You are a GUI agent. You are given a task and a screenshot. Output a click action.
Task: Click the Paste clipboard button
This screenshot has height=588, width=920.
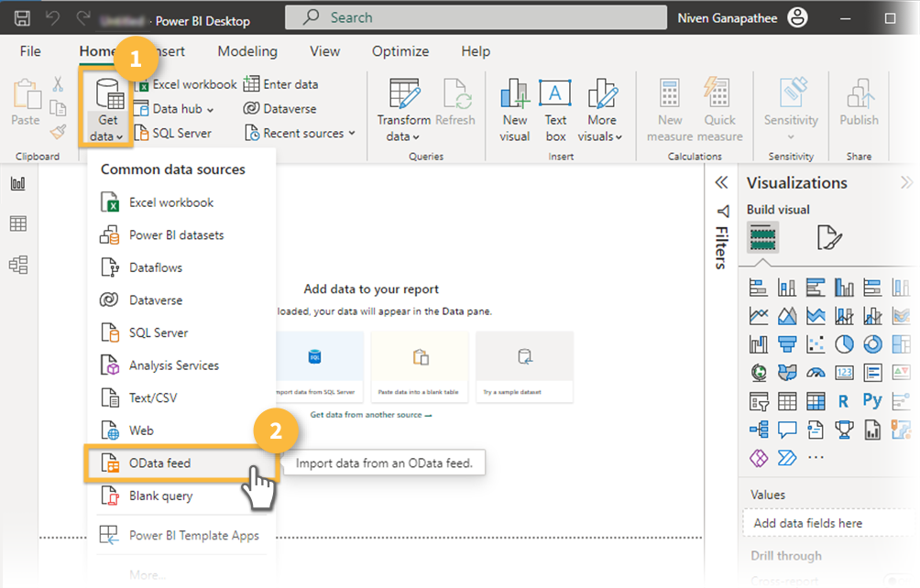26,103
